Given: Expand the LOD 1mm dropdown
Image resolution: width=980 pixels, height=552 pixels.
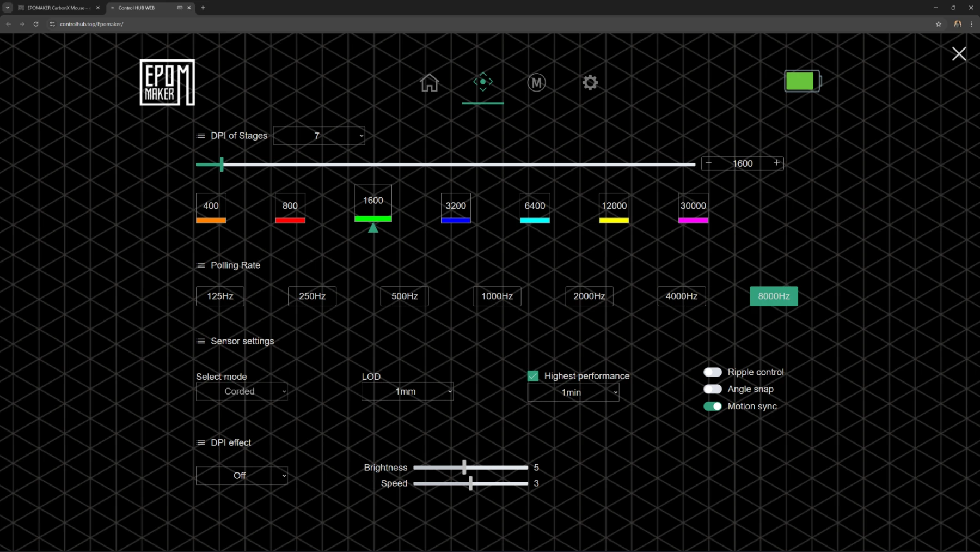Looking at the screenshot, I should (x=407, y=391).
